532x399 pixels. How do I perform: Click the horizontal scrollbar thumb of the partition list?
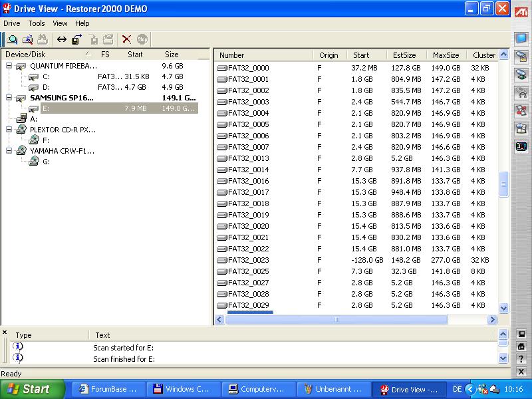coord(336,320)
